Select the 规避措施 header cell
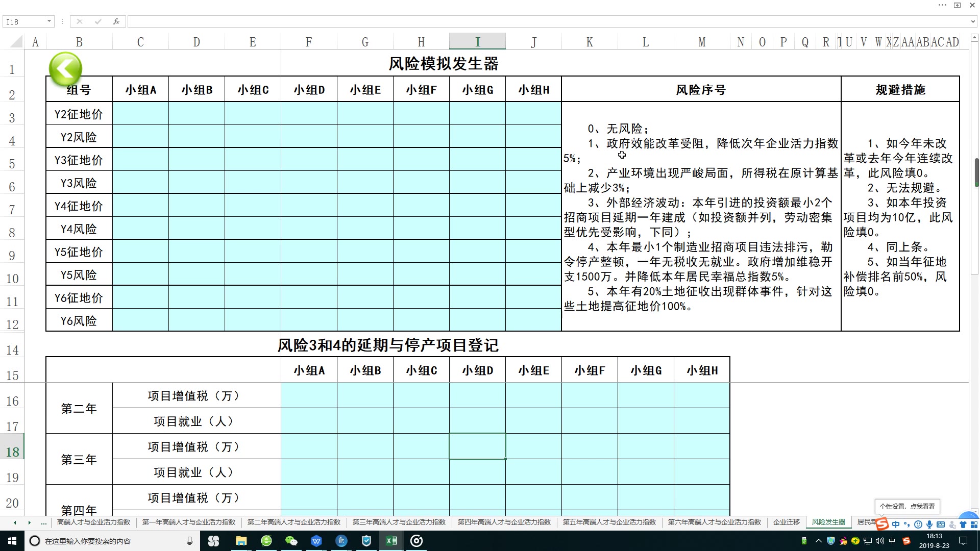980x551 pixels. pos(900,89)
